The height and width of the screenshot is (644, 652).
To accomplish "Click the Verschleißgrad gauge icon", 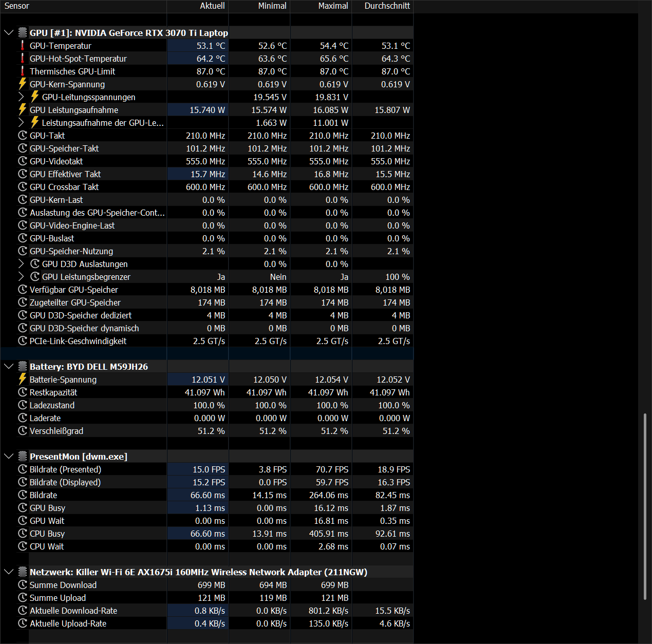I will coord(23,431).
